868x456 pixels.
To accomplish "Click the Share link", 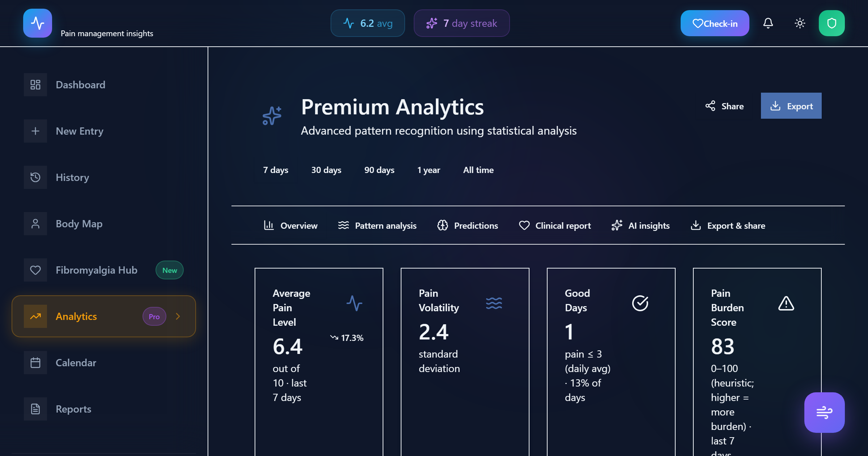I will (724, 106).
